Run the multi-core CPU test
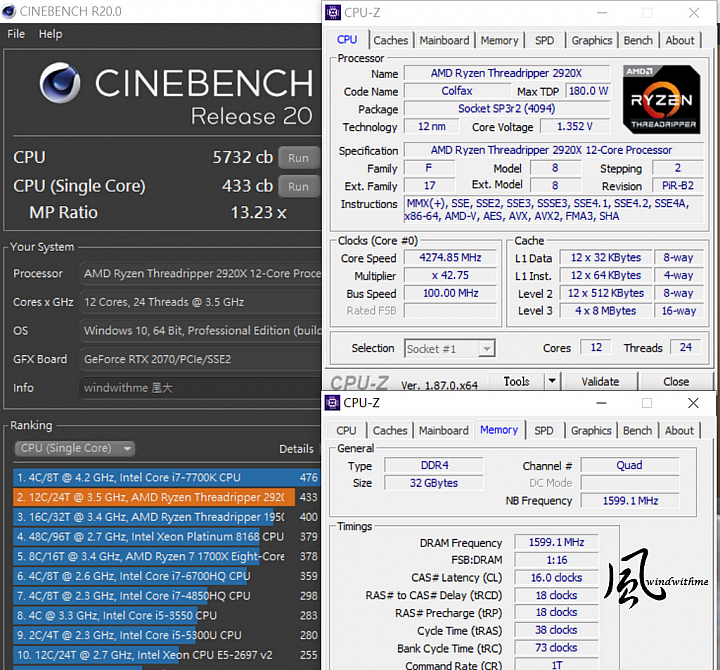 coord(298,158)
